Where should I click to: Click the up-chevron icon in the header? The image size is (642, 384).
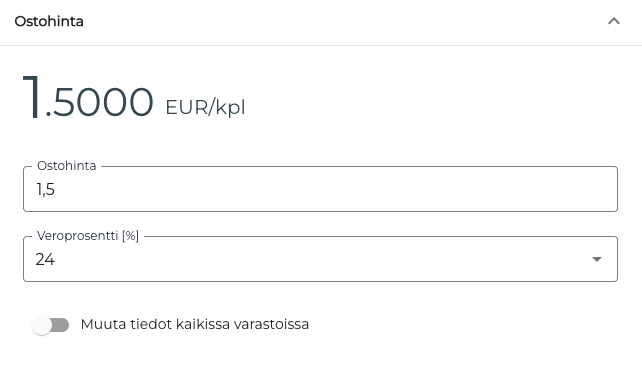tap(614, 21)
